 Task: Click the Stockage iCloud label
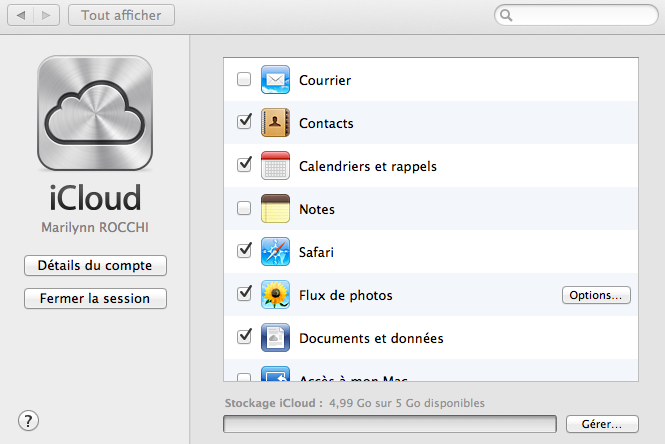click(274, 403)
